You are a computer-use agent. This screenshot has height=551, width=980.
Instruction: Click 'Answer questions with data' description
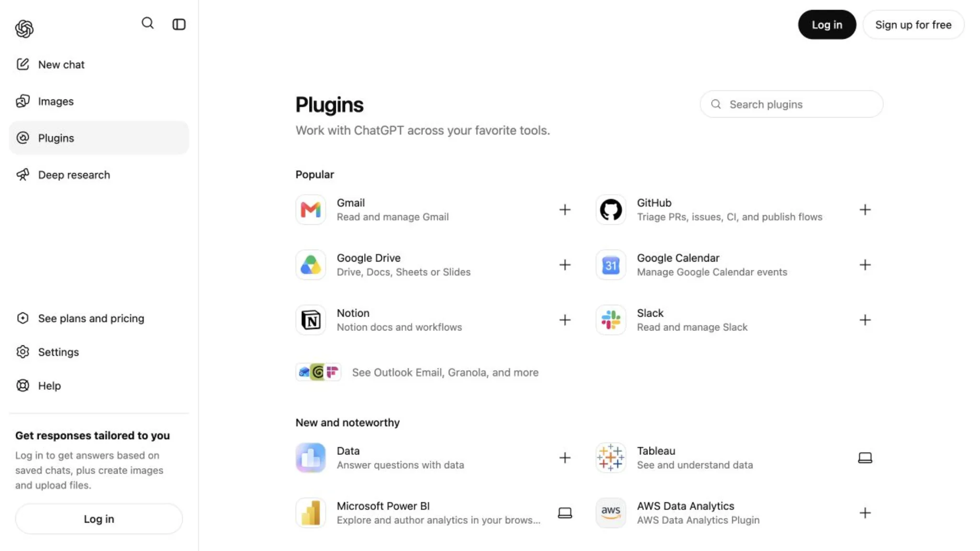pyautogui.click(x=401, y=465)
